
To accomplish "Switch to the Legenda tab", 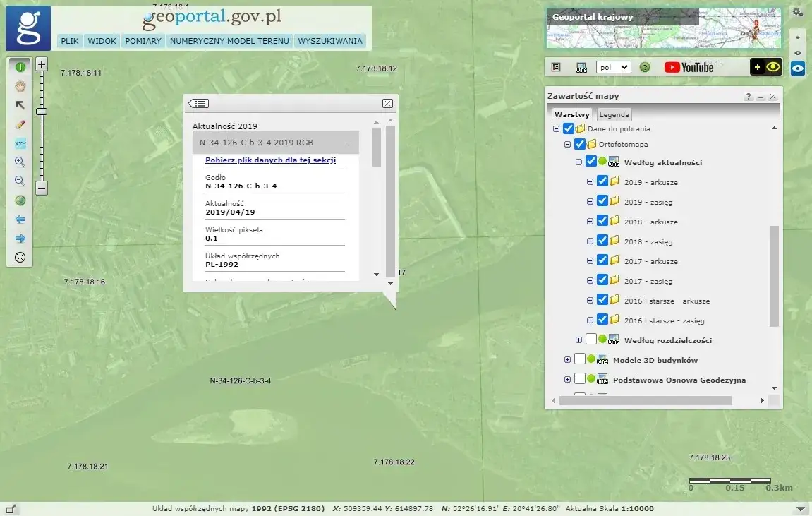I will pos(614,114).
